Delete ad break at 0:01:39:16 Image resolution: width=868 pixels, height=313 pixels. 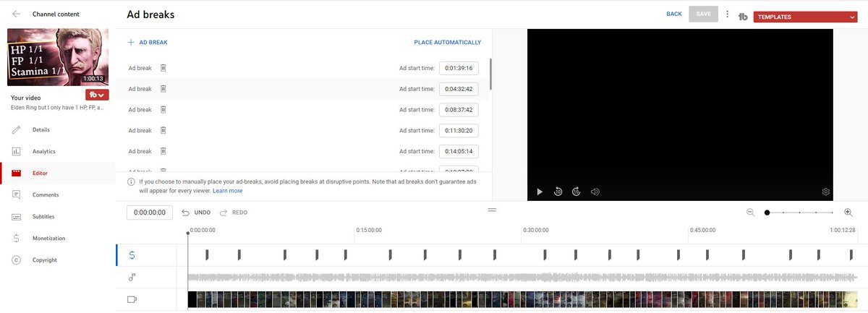tap(163, 68)
